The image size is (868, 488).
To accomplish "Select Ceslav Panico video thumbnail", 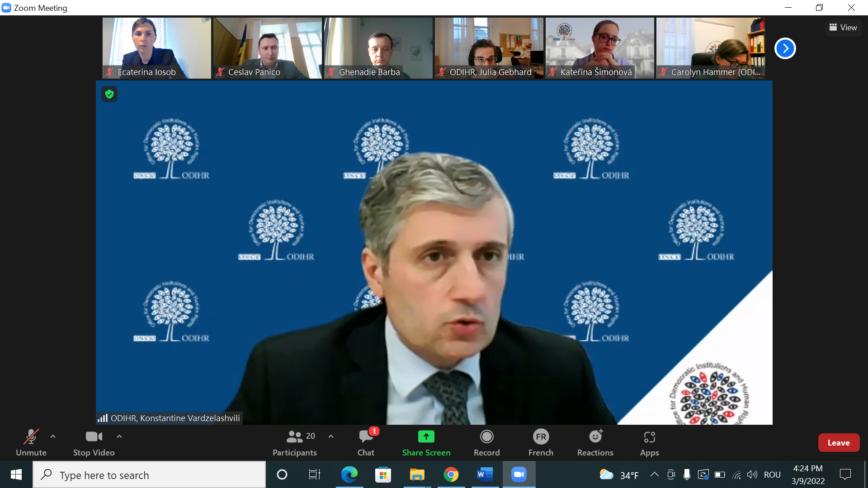I will [268, 48].
